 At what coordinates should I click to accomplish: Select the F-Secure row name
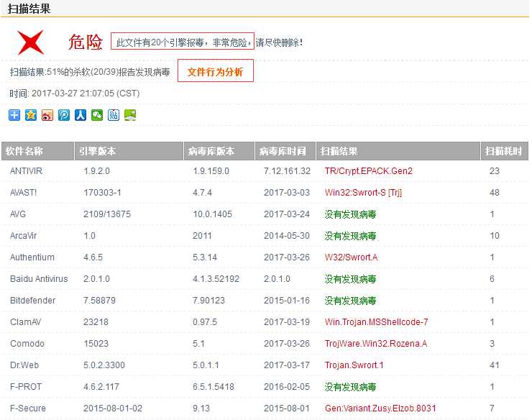tap(28, 408)
